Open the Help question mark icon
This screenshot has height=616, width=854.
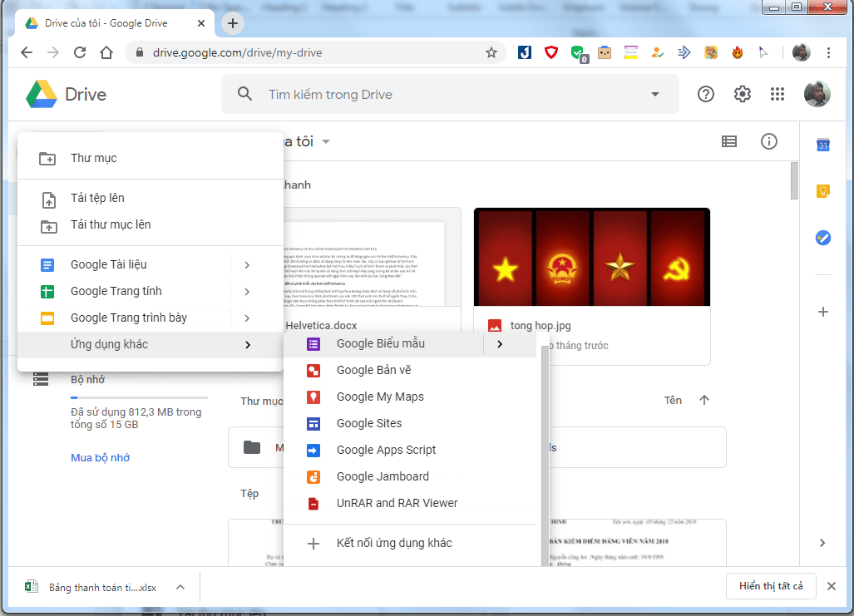click(706, 94)
